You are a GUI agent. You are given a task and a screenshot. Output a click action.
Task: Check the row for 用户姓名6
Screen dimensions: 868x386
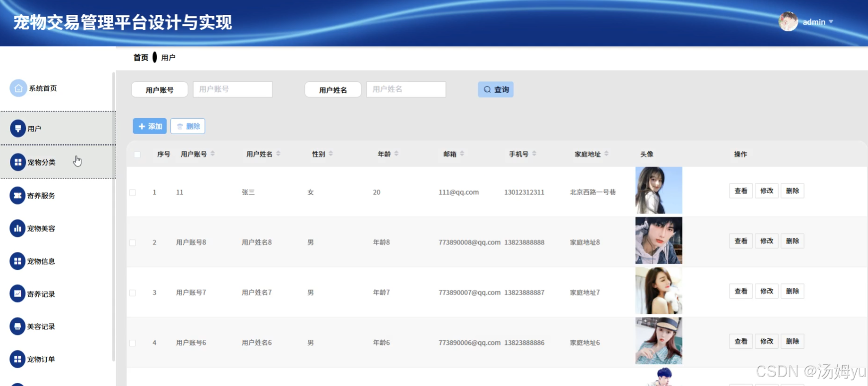[x=133, y=343]
